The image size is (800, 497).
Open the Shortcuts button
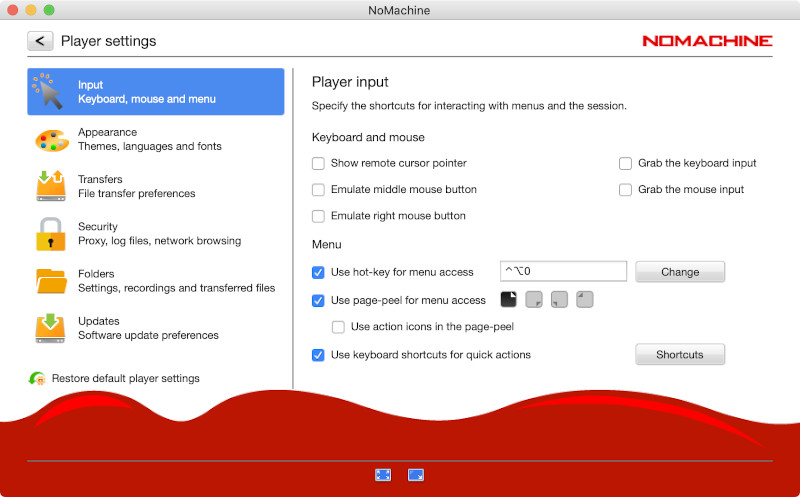tap(679, 355)
